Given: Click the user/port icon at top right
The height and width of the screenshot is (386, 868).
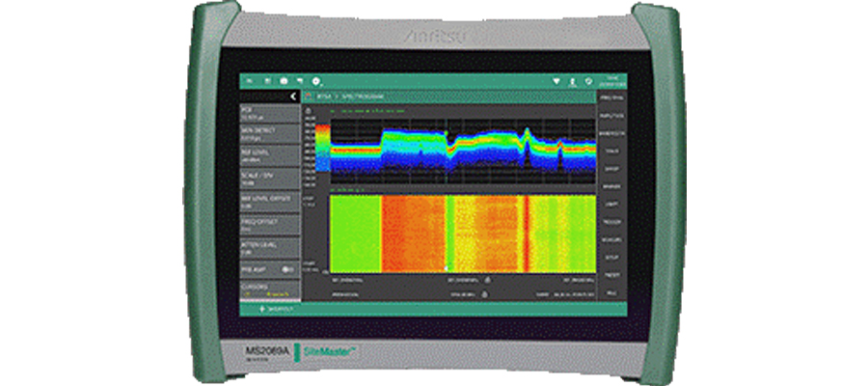Looking at the screenshot, I should pos(574,81).
